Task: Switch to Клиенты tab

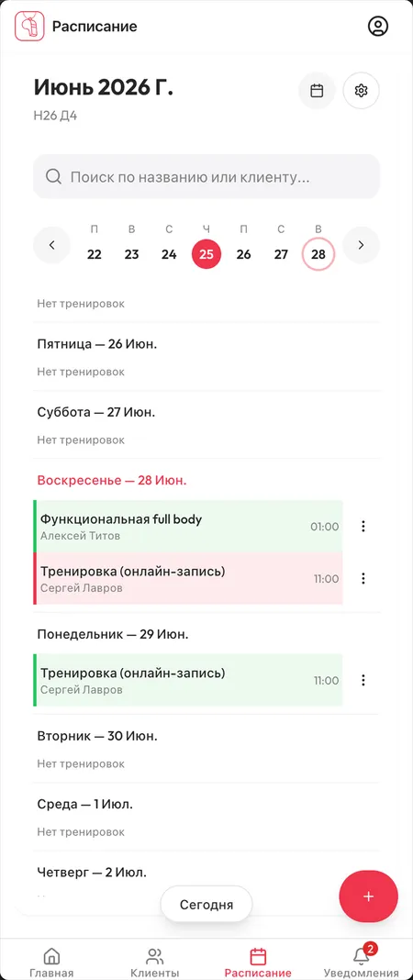Action: point(154,963)
